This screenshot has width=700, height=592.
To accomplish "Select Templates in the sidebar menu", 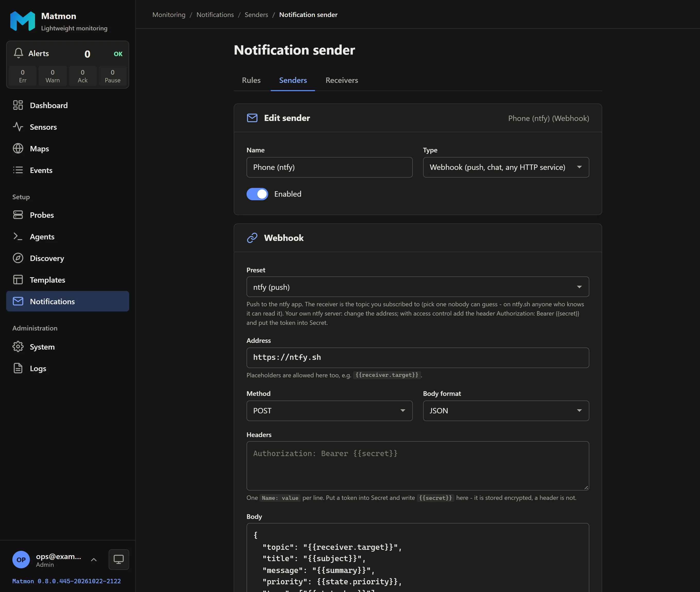I will pyautogui.click(x=67, y=280).
